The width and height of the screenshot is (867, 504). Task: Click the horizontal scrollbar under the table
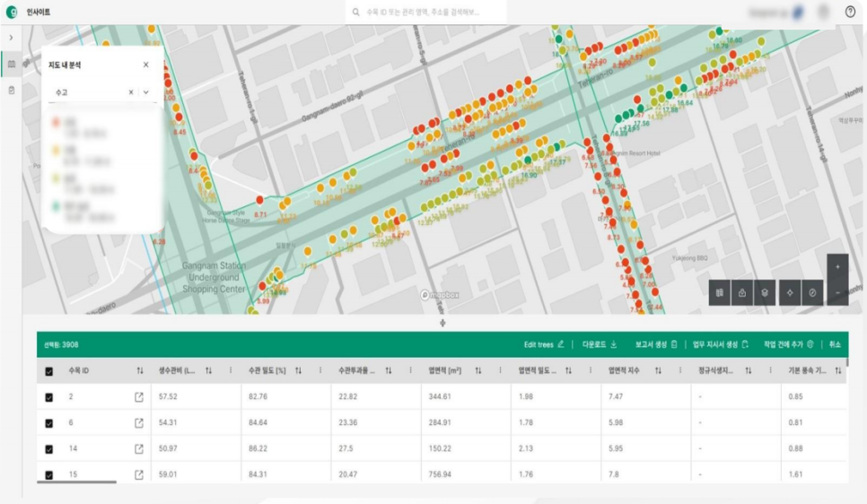(77, 482)
